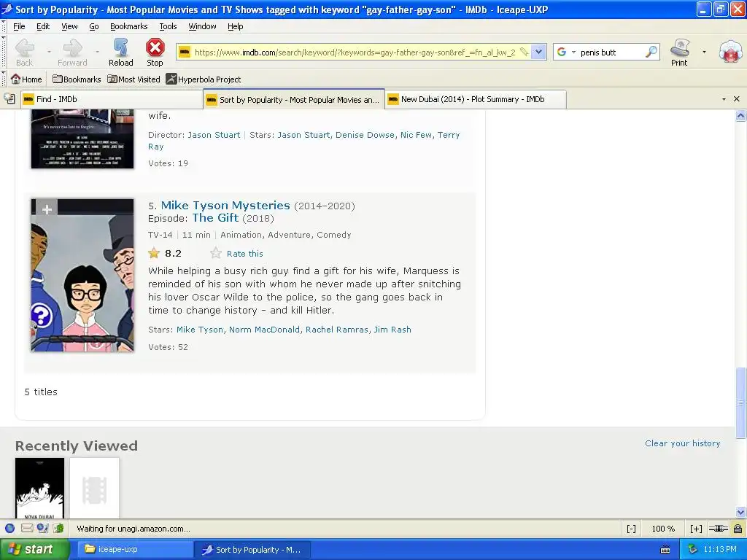Open the list all tabs dropdown

click(724, 99)
